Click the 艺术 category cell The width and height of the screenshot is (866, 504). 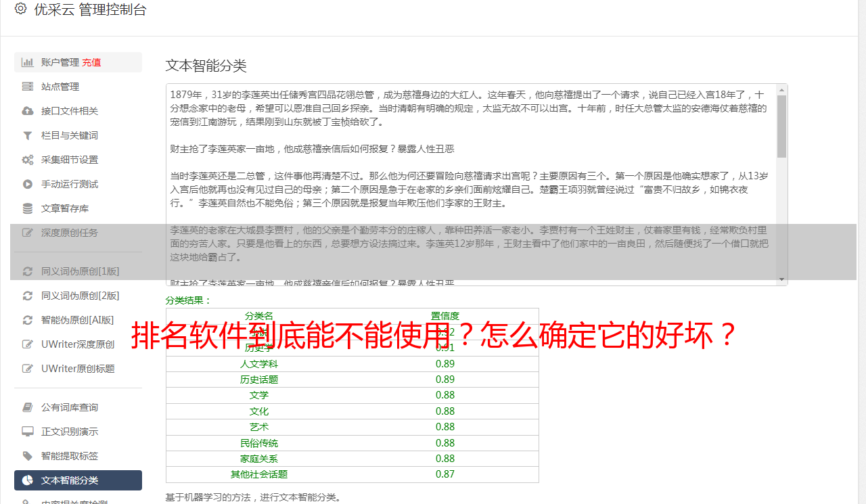tap(259, 427)
